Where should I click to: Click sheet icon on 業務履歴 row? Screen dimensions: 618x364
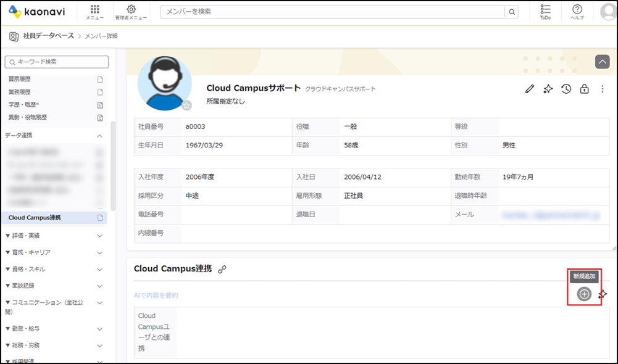(x=100, y=92)
